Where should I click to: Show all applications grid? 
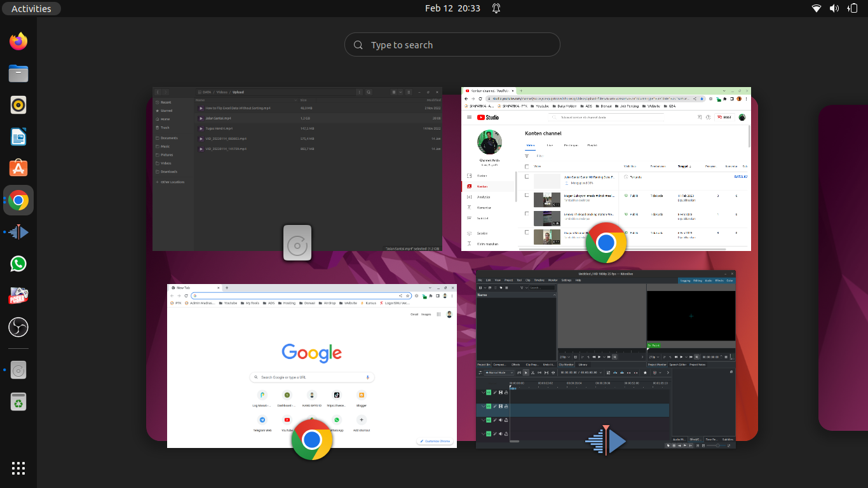18,469
